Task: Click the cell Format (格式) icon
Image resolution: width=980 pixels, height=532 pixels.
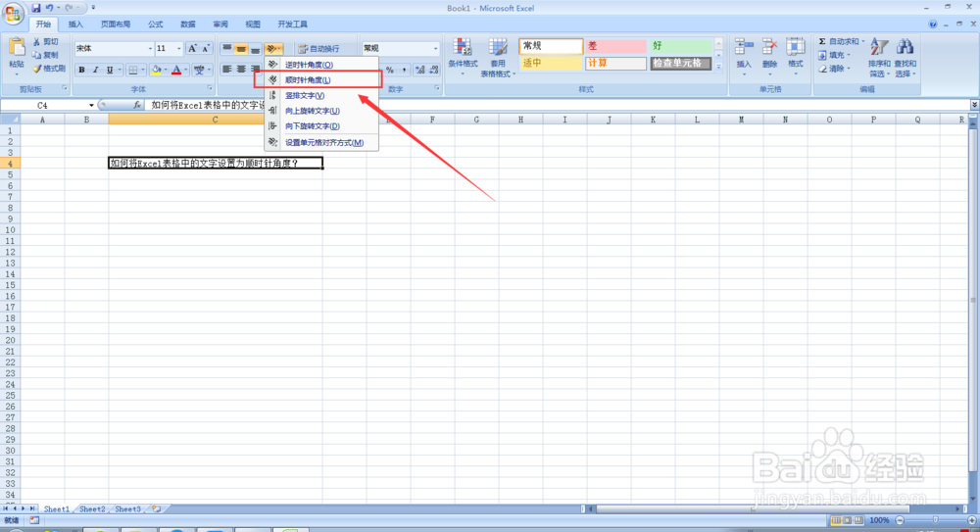Action: 796,47
